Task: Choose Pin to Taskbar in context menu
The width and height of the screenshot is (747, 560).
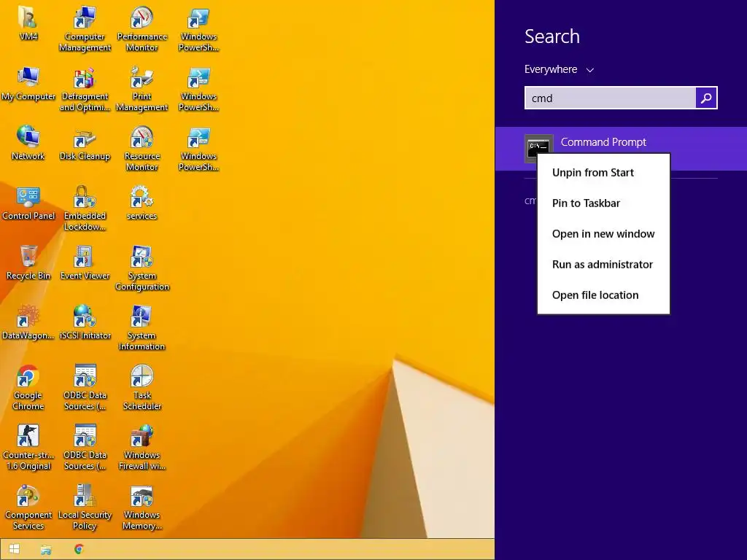Action: [603, 203]
